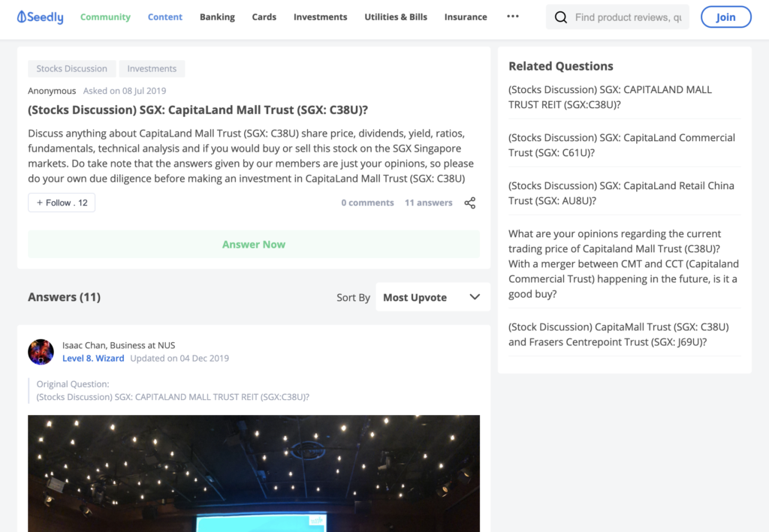Open original question CAPITALAND MALL TRUST REIT link
The width and height of the screenshot is (769, 532).
pyautogui.click(x=173, y=397)
